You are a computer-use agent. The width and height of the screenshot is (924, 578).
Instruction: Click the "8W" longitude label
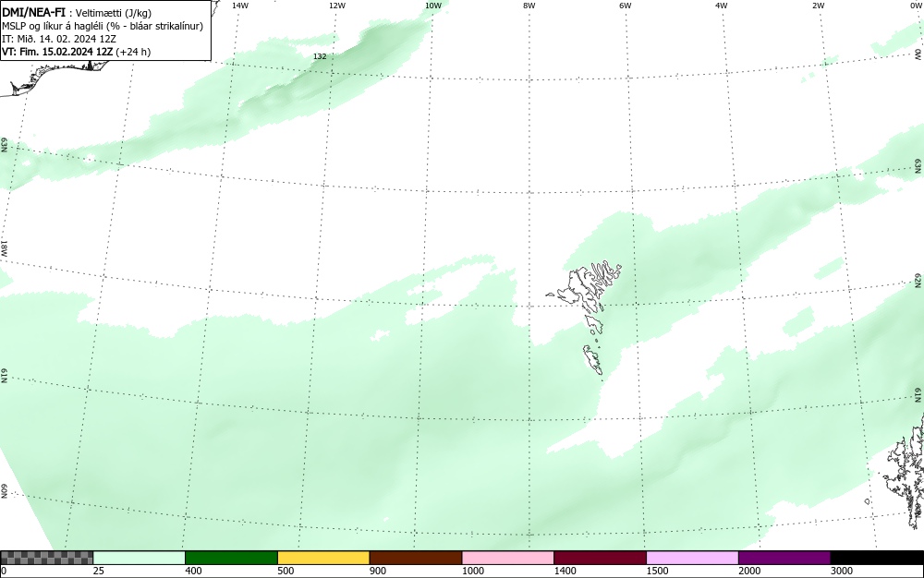(529, 6)
